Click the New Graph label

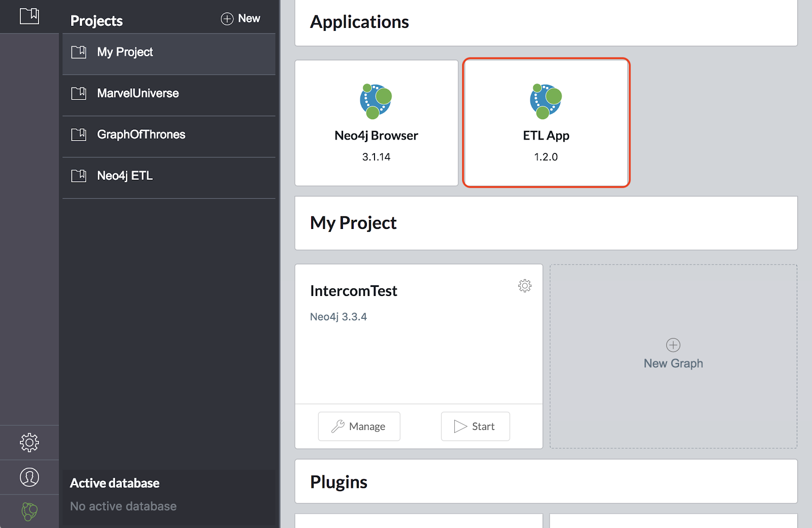[x=673, y=364]
